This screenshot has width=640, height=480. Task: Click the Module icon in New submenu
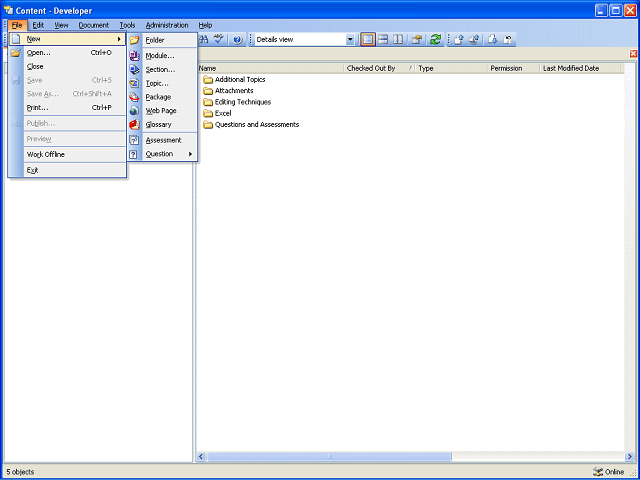(x=134, y=56)
